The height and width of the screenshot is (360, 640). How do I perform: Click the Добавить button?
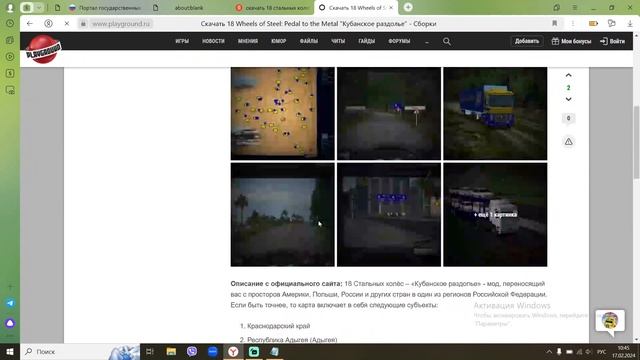click(527, 41)
